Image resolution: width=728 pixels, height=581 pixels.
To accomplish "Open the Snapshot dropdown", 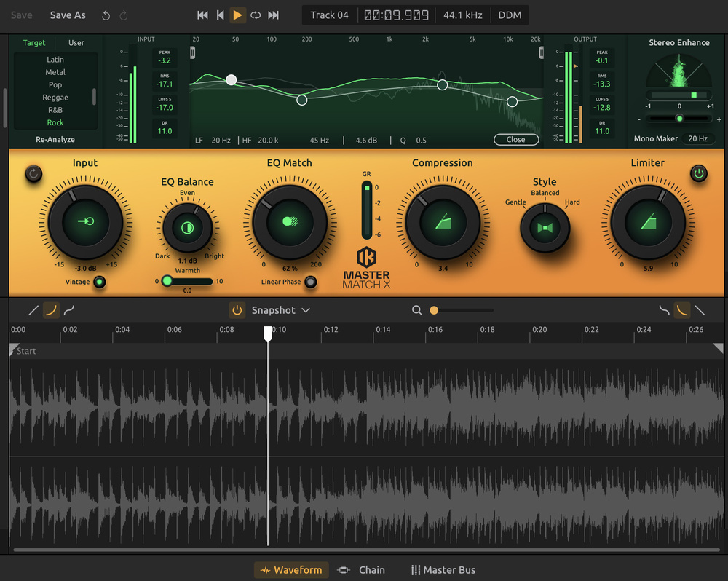I will click(x=281, y=310).
